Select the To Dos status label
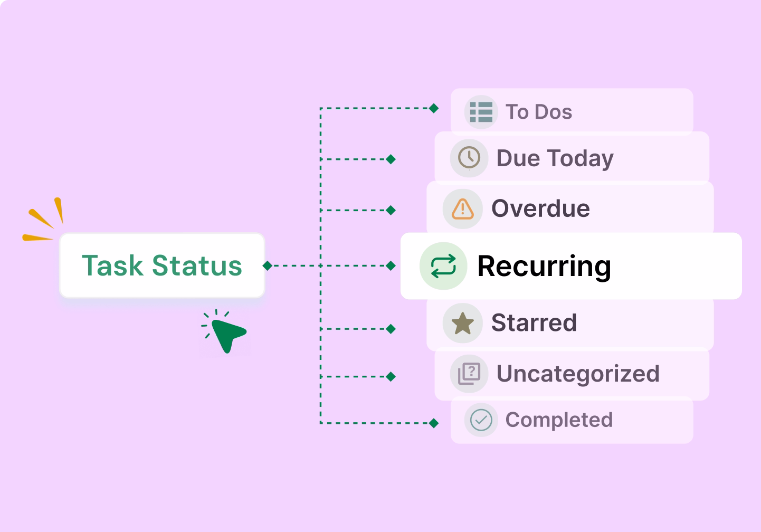The image size is (761, 532). [x=538, y=112]
